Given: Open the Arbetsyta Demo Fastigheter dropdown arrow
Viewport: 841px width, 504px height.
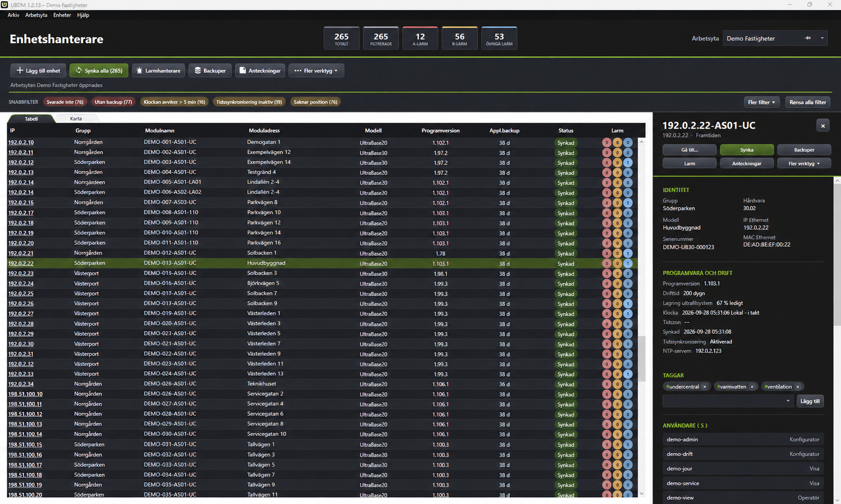Looking at the screenshot, I should (x=822, y=38).
